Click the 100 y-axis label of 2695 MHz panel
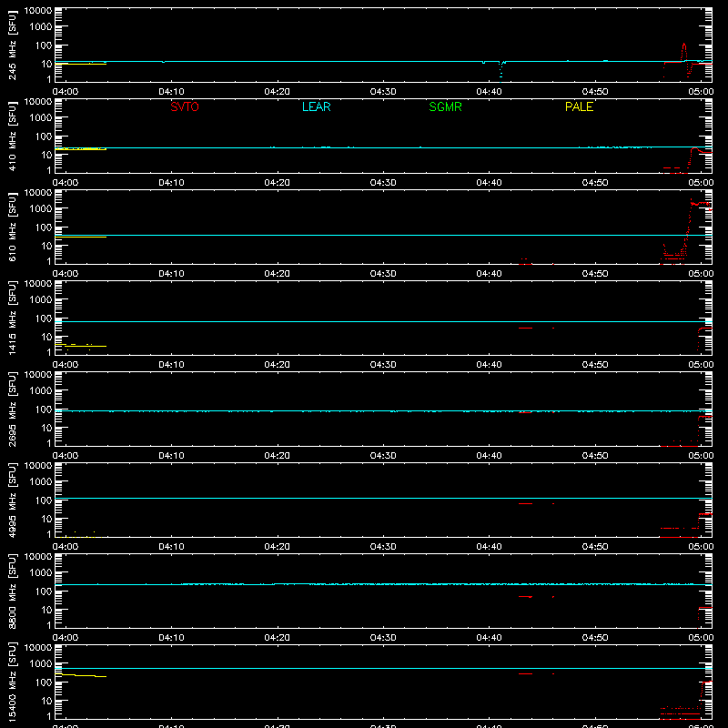The width and height of the screenshot is (728, 728). point(44,409)
